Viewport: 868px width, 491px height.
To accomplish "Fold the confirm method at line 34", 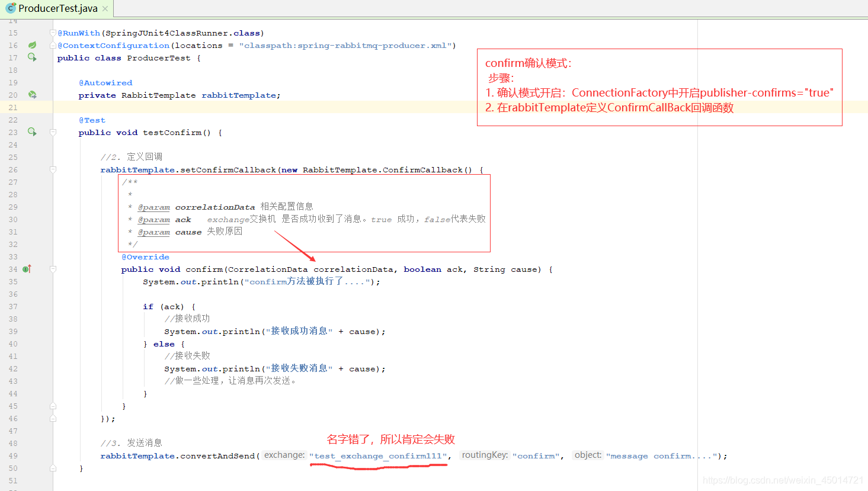I will pos(53,269).
